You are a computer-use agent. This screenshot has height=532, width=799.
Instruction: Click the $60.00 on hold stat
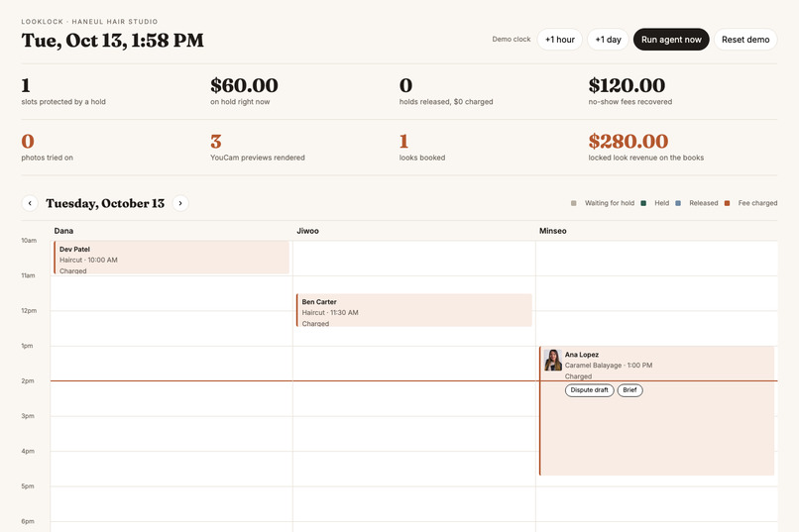point(244,85)
